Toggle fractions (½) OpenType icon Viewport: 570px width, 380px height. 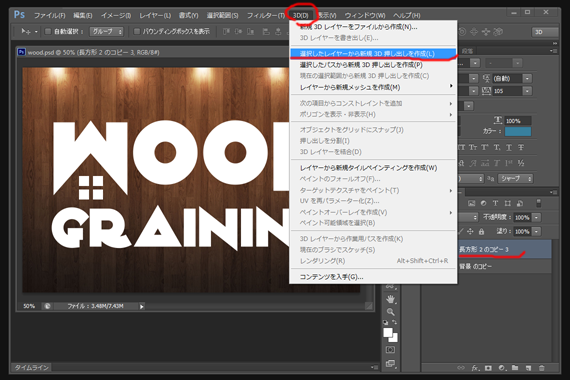(521, 163)
